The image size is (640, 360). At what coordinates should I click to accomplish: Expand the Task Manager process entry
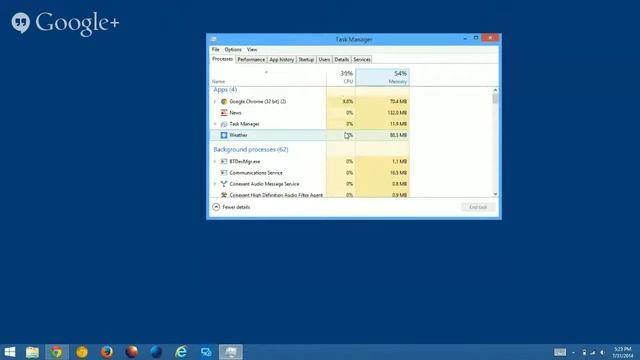[x=215, y=124]
